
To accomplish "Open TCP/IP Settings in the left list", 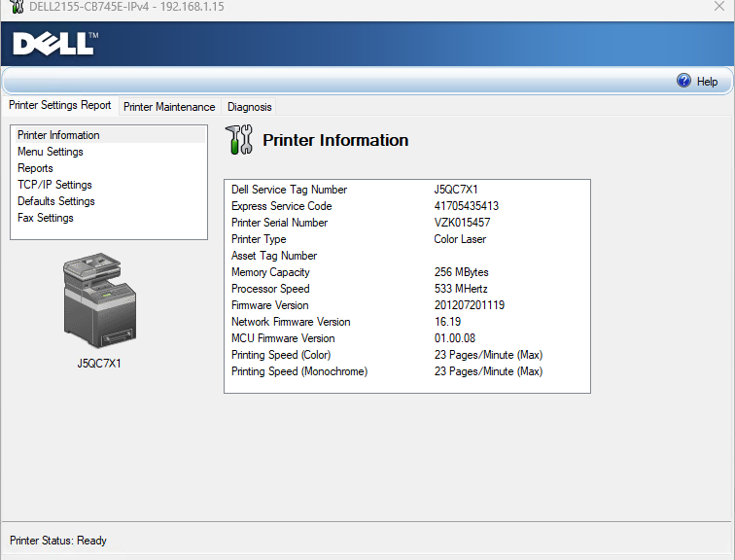I will click(x=54, y=185).
